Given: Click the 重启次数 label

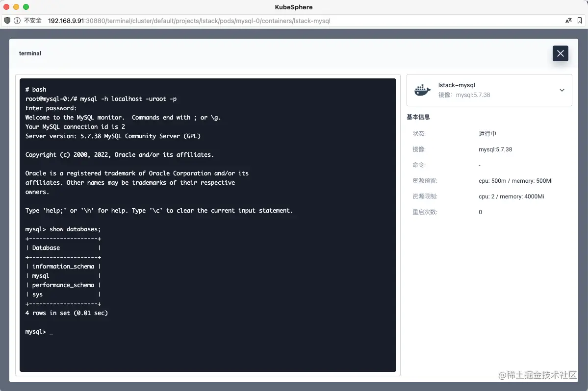Looking at the screenshot, I should pyautogui.click(x=425, y=212).
